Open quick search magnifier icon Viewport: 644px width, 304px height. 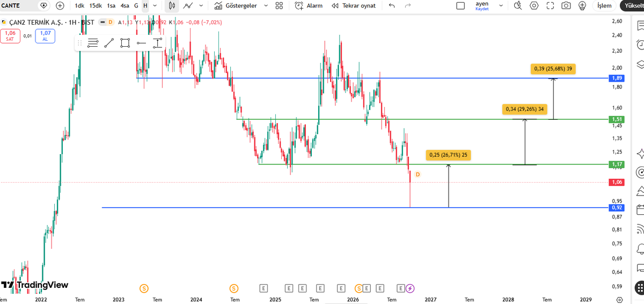tap(518, 6)
